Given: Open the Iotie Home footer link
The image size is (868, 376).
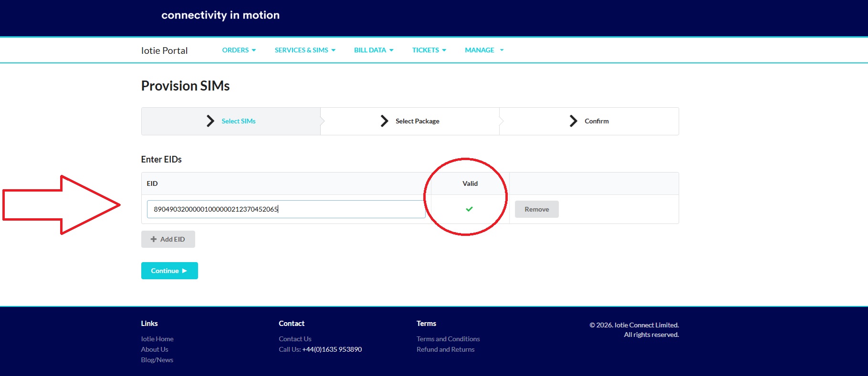Looking at the screenshot, I should coord(157,339).
